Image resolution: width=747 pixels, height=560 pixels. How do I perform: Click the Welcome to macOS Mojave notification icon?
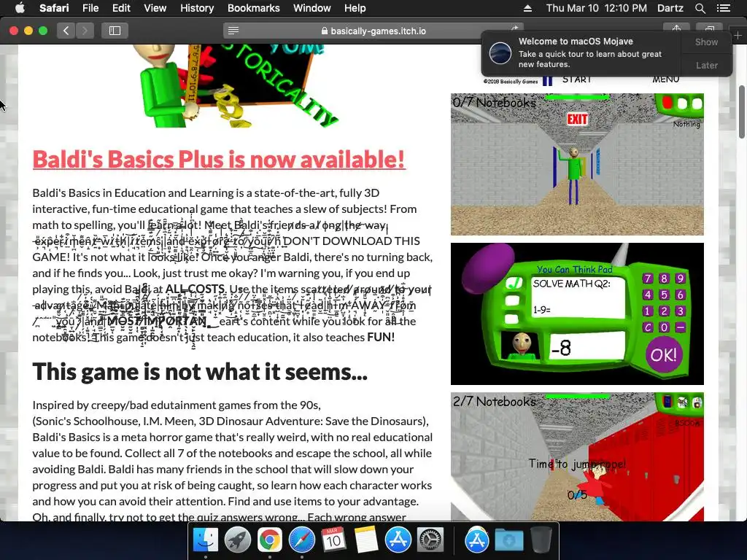point(500,52)
